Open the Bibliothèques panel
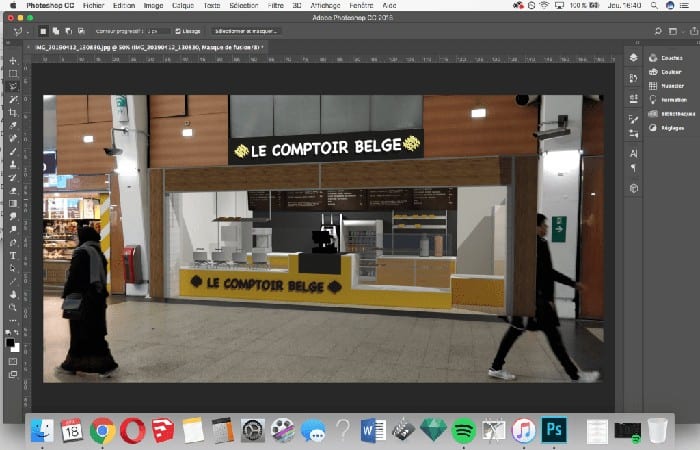 pos(671,114)
